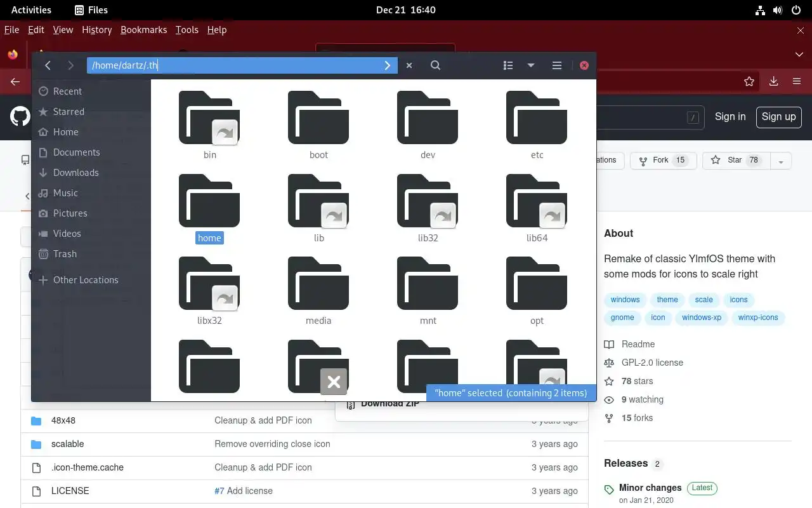Select the opt folder icon

pyautogui.click(x=537, y=283)
